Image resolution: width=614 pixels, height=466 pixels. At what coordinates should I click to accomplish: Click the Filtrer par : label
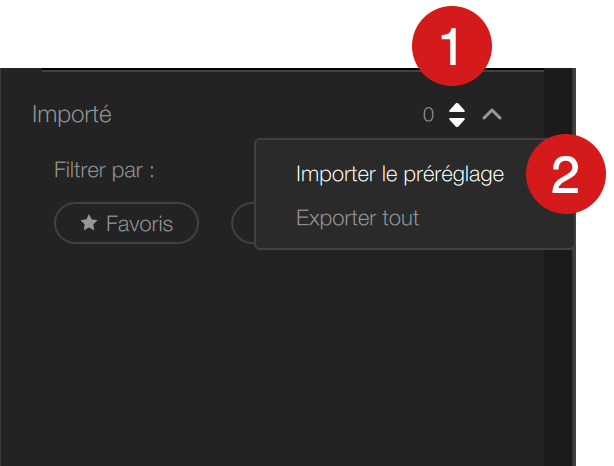pyautogui.click(x=104, y=170)
